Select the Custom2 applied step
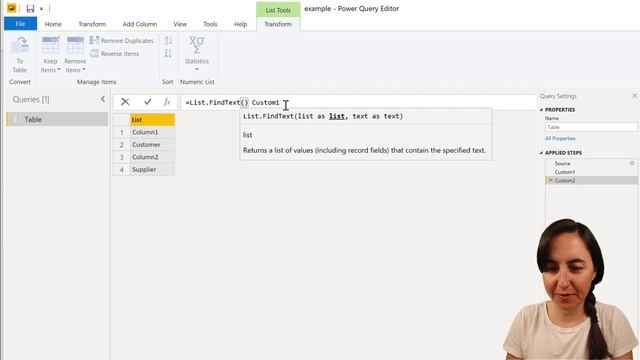The width and height of the screenshot is (640, 360). [x=591, y=180]
